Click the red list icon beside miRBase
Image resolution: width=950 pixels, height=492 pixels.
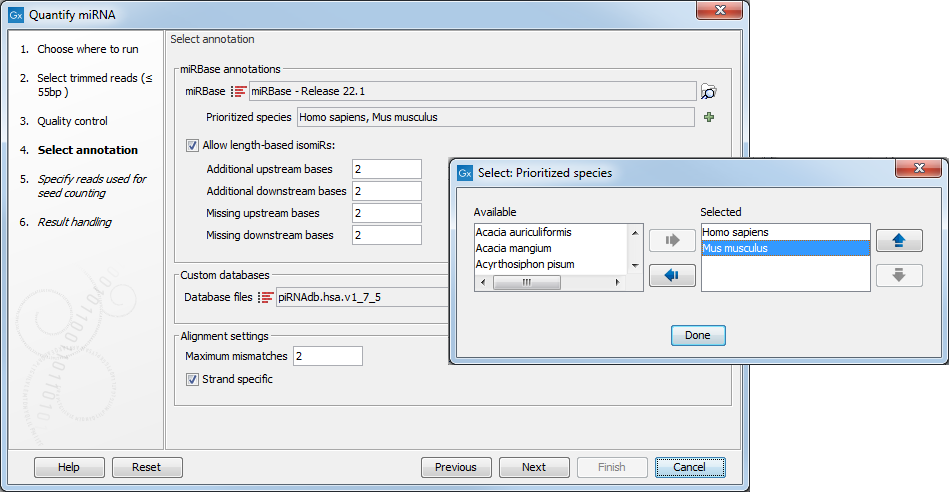239,92
